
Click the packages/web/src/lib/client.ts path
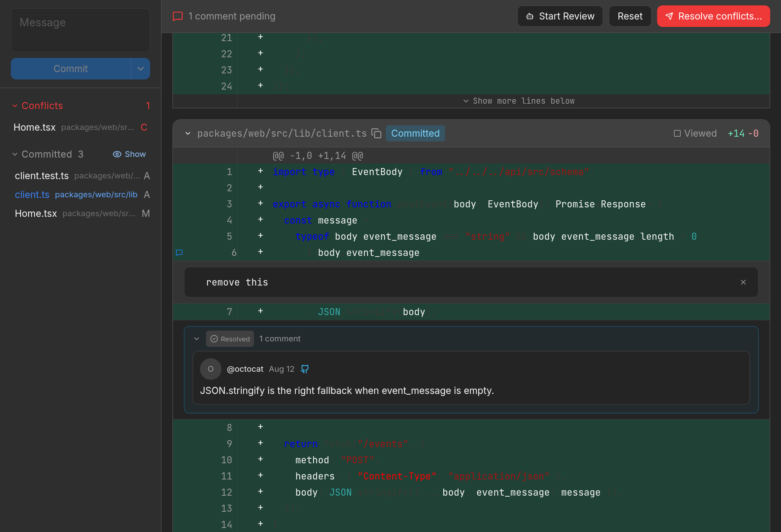coord(282,133)
